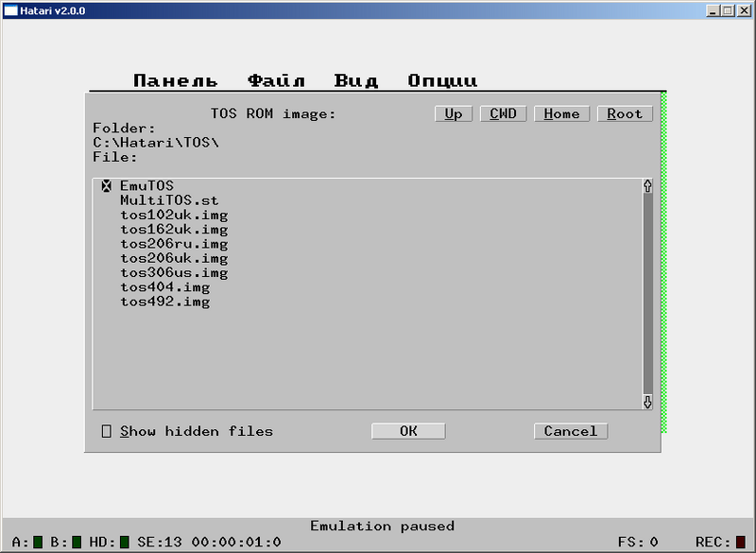Cancel the TOS ROM image dialog
This screenshot has width=756, height=553.
[571, 431]
